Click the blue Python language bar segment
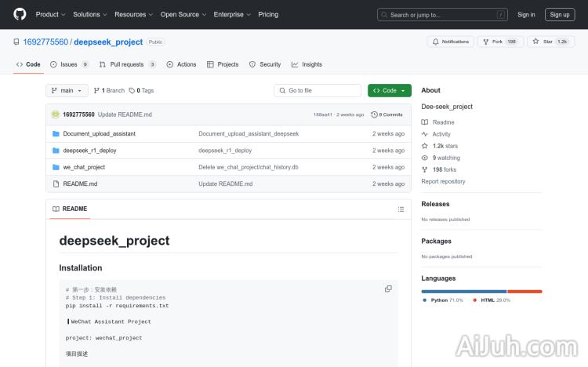This screenshot has width=588, height=367. tap(464, 292)
